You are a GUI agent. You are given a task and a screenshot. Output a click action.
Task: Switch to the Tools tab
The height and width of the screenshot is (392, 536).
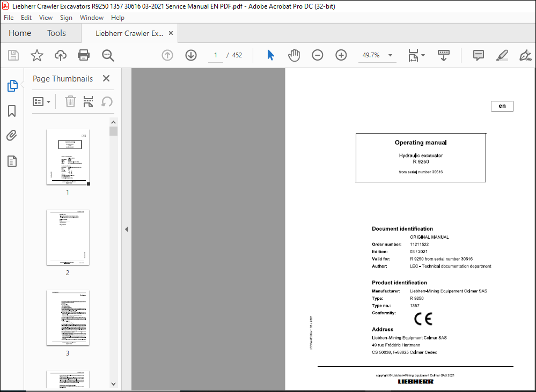[56, 33]
